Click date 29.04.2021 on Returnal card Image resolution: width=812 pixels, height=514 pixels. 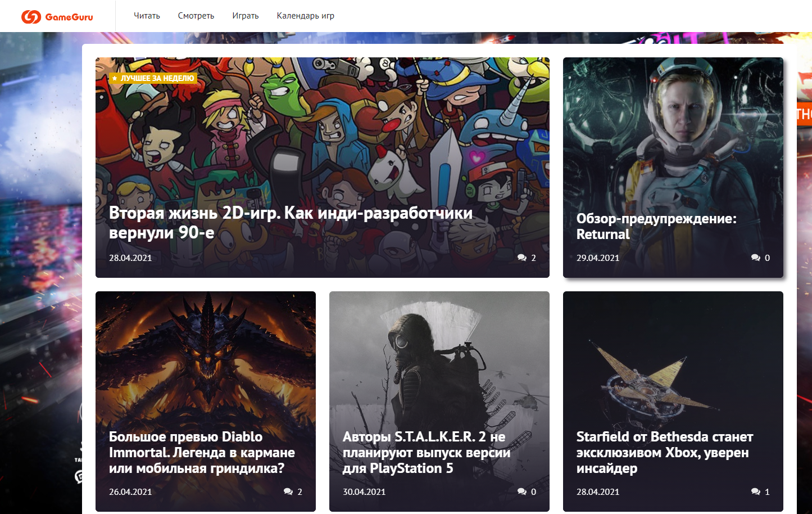tap(598, 258)
